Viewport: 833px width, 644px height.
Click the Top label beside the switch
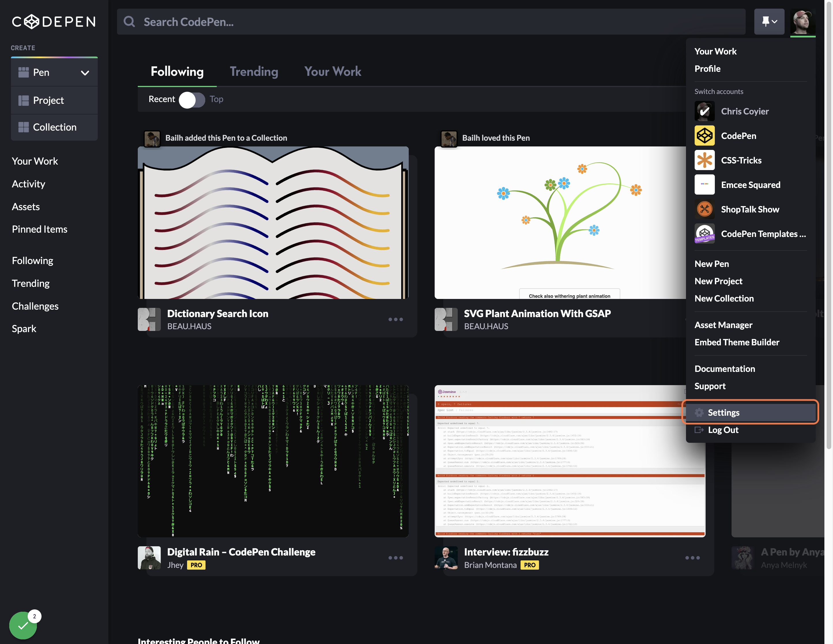click(216, 99)
